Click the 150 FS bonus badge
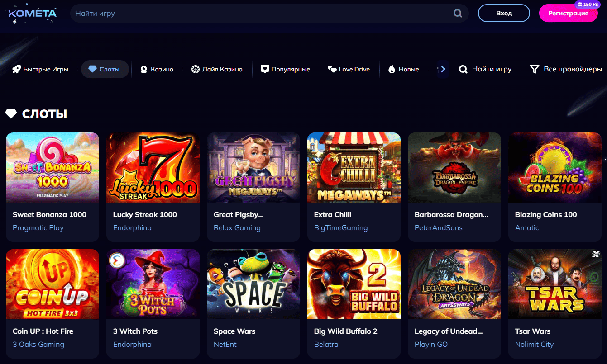607x364 pixels. click(x=588, y=4)
